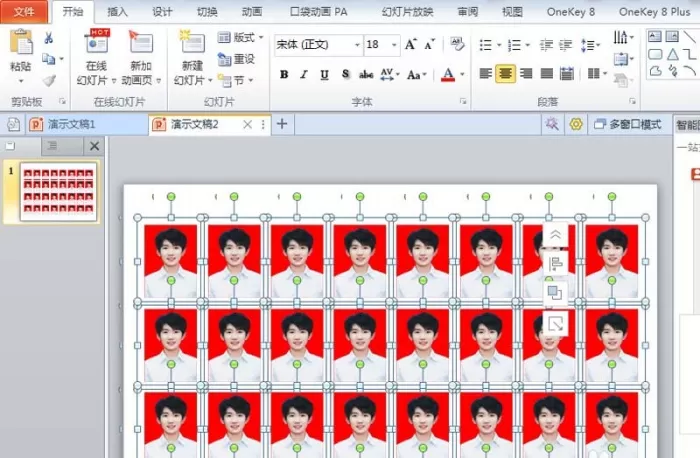Click the floating layer-order icon beside photos
Image resolution: width=700 pixels, height=458 pixels.
point(555,293)
